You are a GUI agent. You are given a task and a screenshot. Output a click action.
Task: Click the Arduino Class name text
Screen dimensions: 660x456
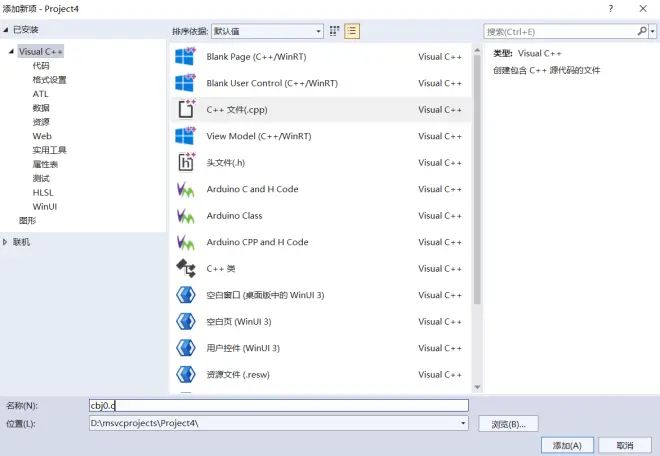coord(234,216)
